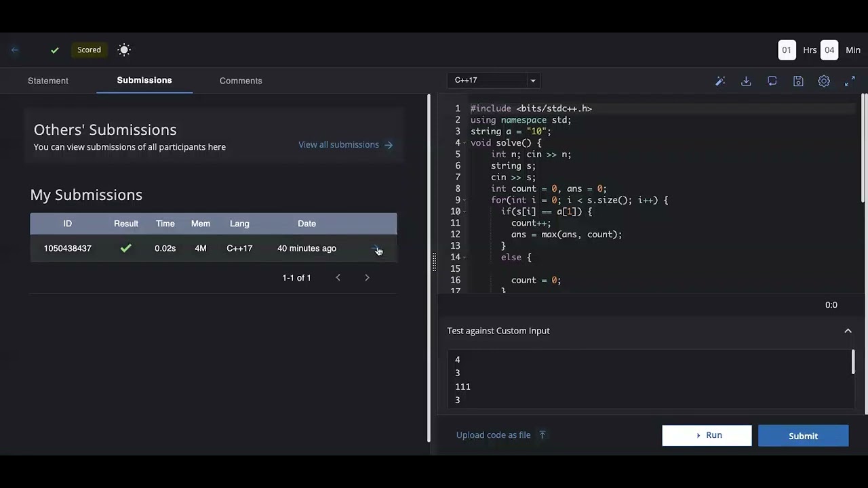Image resolution: width=868 pixels, height=488 pixels.
Task: Click the upload arrow icon next to Upload code
Action: click(x=542, y=435)
